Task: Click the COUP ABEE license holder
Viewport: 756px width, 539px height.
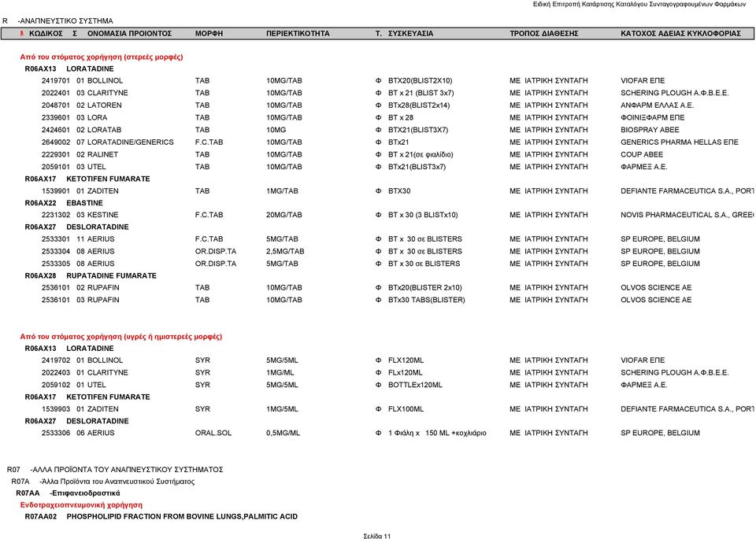Action: pos(642,155)
